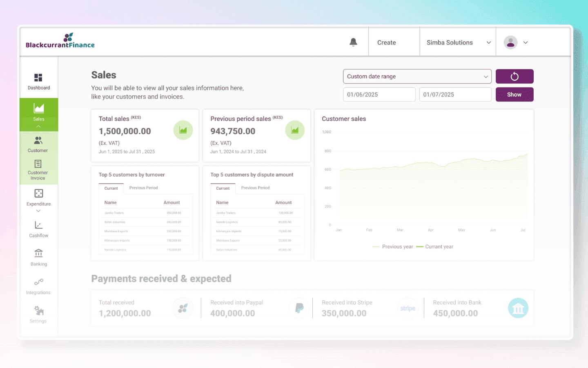Navigate to Banking in the sidebar
Image resolution: width=588 pixels, height=368 pixels.
click(x=39, y=258)
